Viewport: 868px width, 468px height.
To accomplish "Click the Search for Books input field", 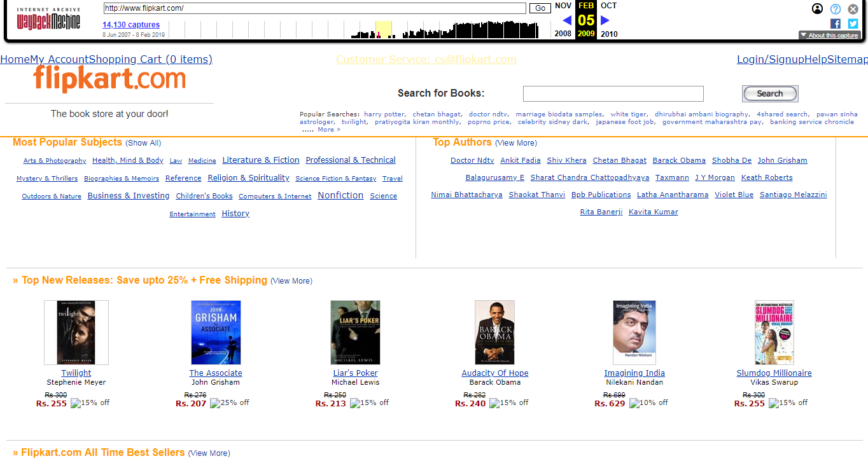I will coord(613,94).
